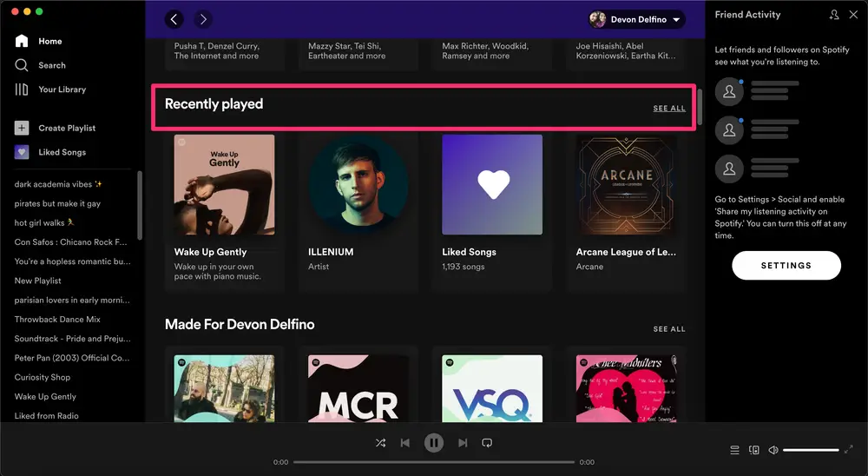Close the Friend Activity panel
Viewport: 868px width, 476px height.
853,15
